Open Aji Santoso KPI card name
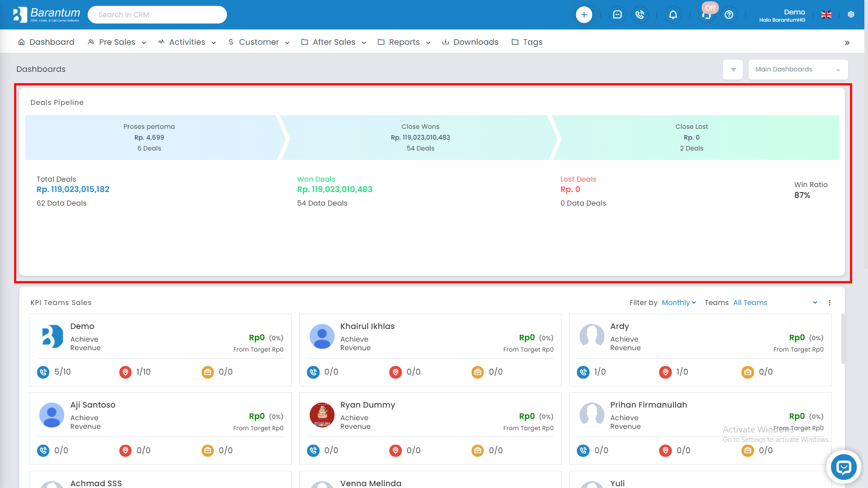This screenshot has height=488, width=868. coord(93,405)
